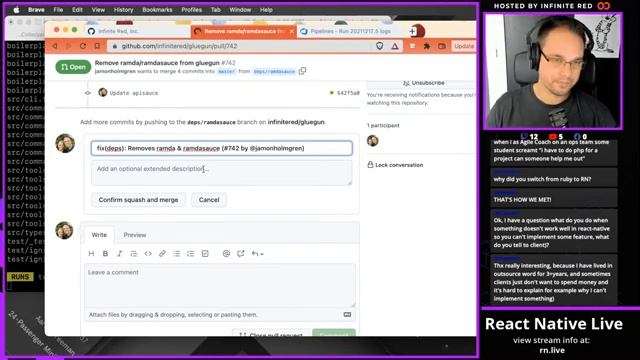640x360 pixels.
Task: Open the Window menu
Action: pyautogui.click(x=240, y=10)
